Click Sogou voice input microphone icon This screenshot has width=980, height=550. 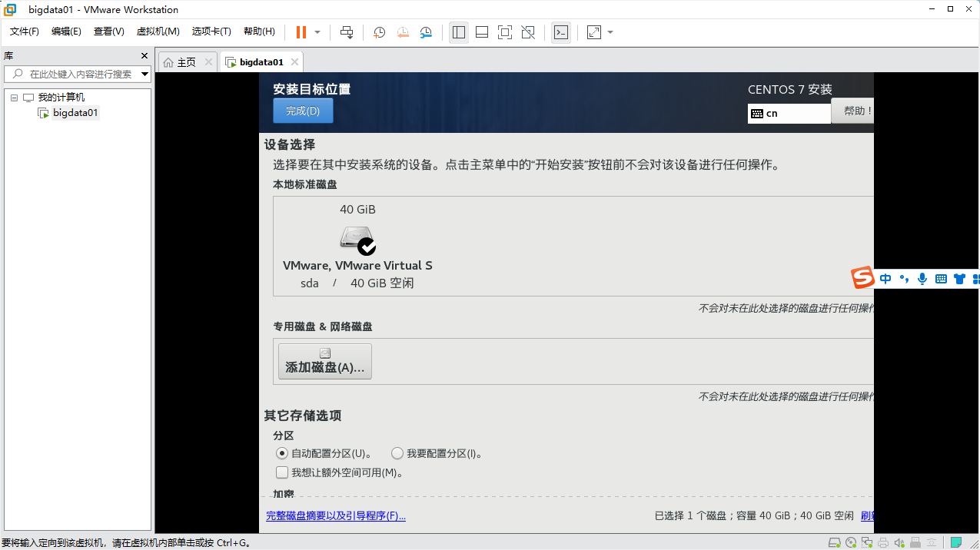922,279
